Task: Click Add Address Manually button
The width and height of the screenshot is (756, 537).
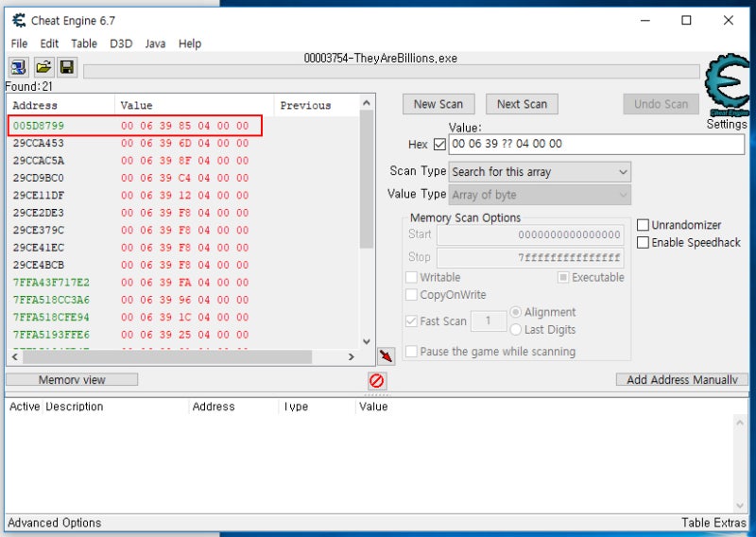Action: [x=681, y=380]
